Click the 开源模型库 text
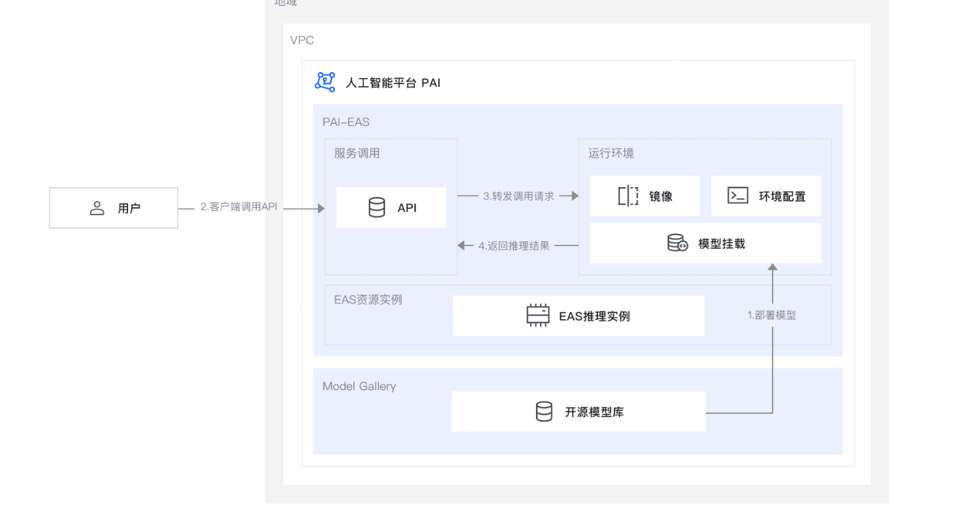The height and width of the screenshot is (507, 980). pos(594,412)
